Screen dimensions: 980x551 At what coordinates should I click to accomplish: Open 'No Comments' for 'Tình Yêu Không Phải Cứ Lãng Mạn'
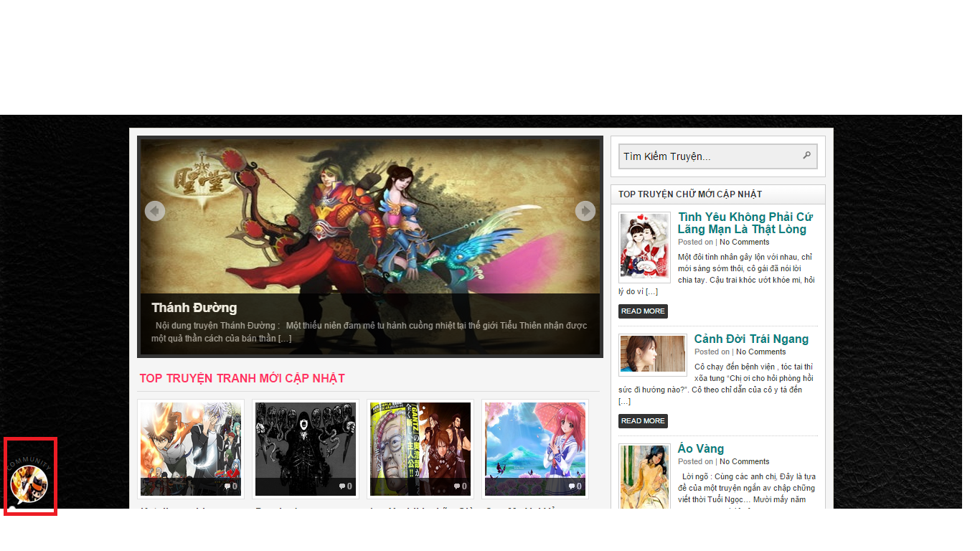744,242
